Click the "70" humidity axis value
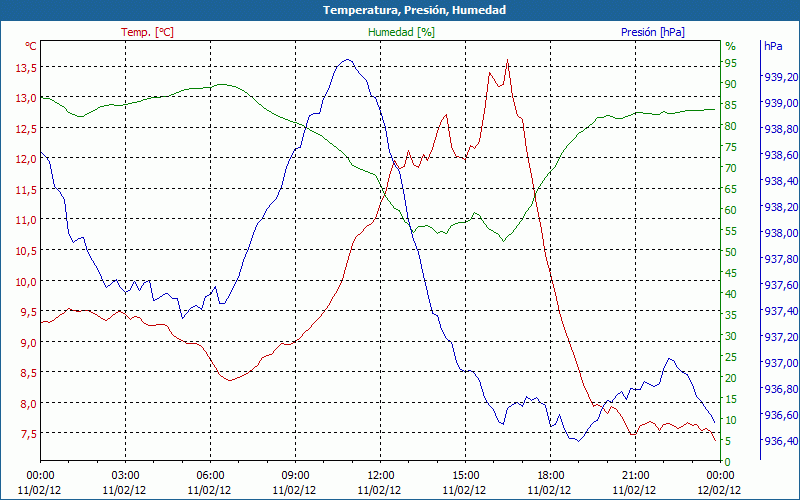The height and width of the screenshot is (500, 800). [731, 168]
